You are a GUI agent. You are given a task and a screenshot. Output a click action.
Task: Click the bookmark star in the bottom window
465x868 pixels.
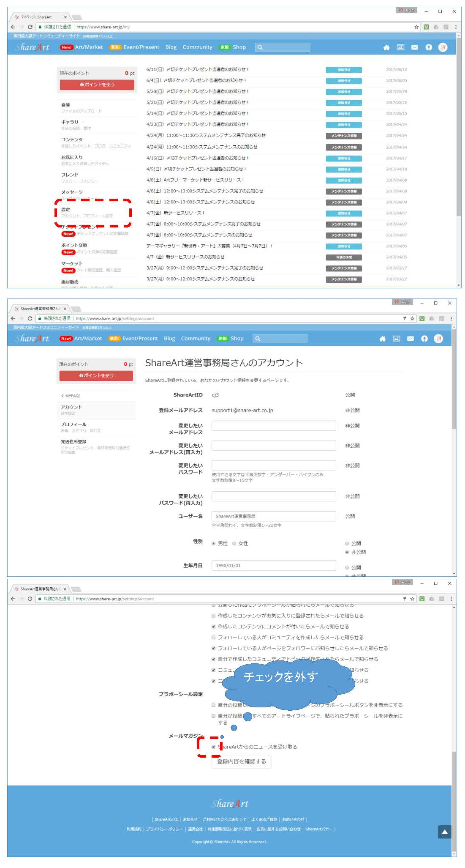(x=412, y=599)
